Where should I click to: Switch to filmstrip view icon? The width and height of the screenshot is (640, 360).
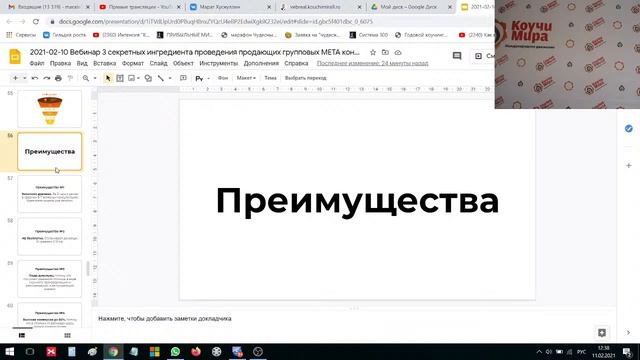click(x=22, y=336)
